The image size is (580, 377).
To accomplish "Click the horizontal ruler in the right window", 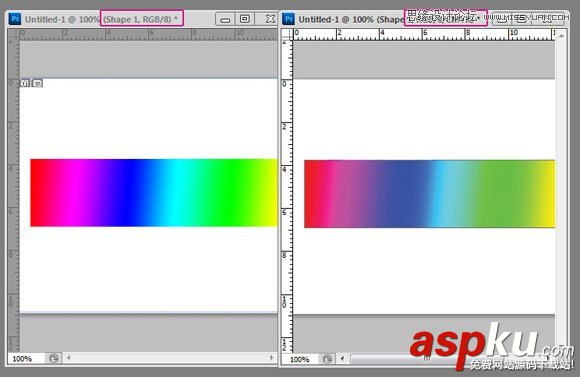I will (x=424, y=34).
